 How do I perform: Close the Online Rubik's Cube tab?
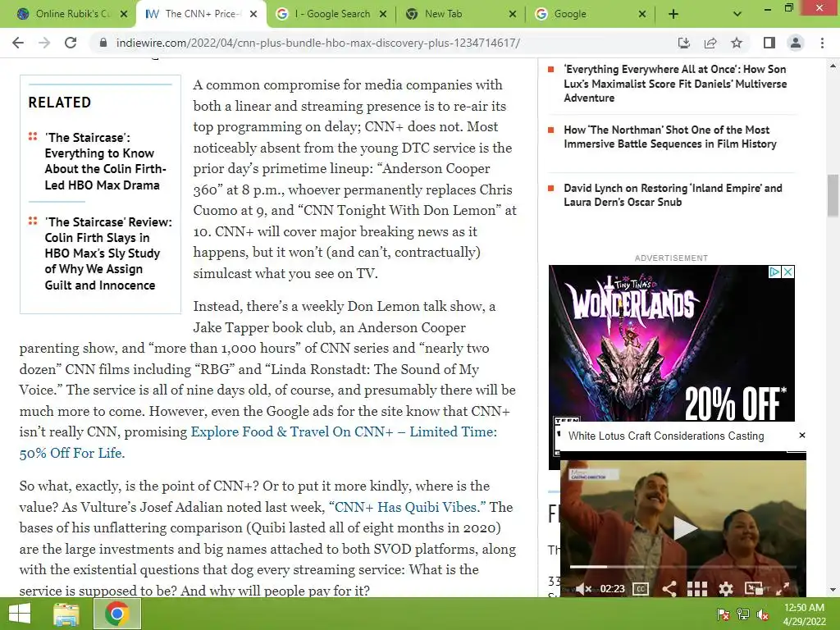(124, 14)
